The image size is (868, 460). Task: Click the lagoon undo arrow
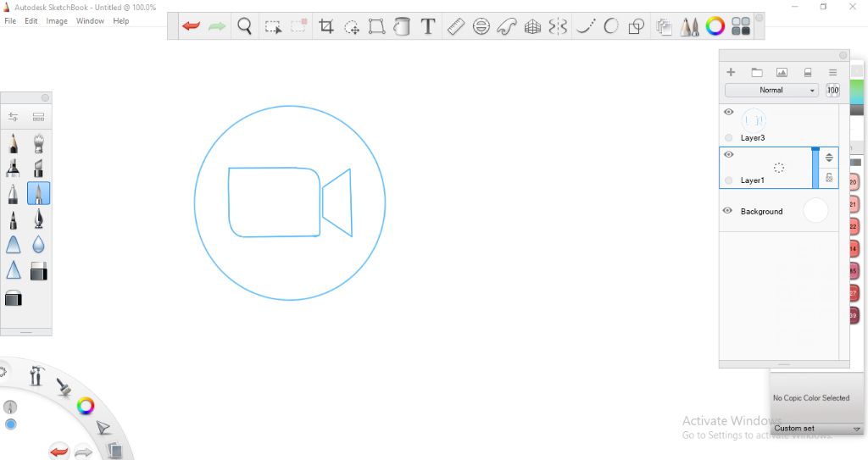click(59, 452)
